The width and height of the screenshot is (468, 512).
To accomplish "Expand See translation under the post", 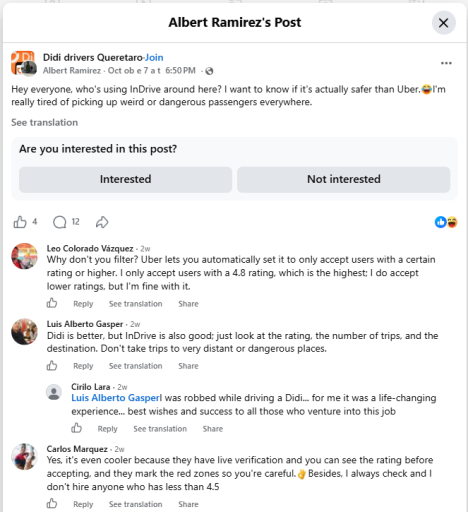I will (44, 122).
